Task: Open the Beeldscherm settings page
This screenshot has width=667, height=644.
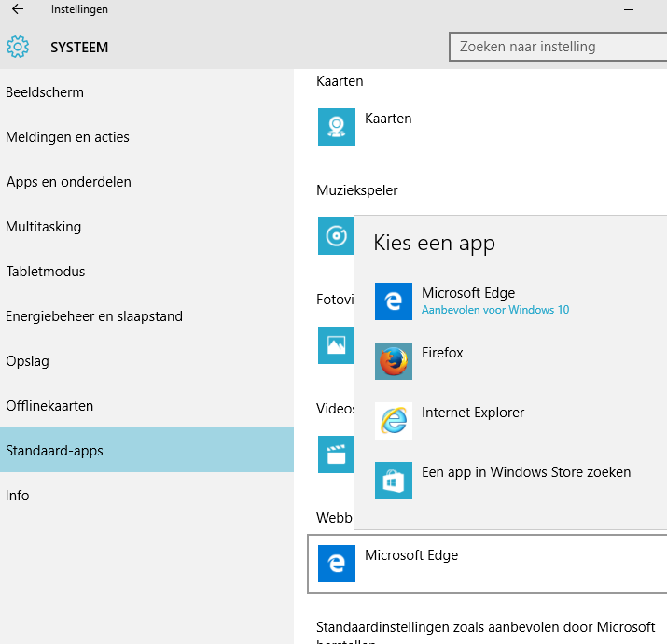Action: [x=45, y=92]
